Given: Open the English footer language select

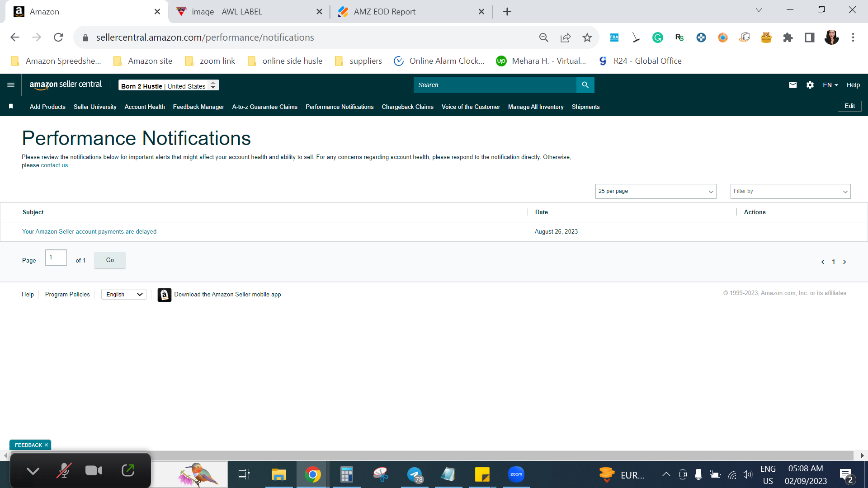Looking at the screenshot, I should point(124,295).
